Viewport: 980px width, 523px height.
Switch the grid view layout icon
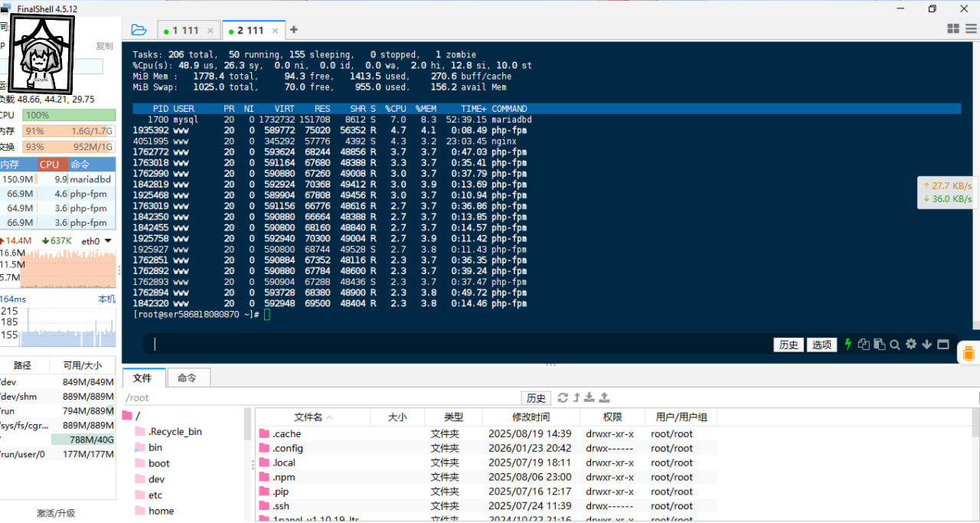coord(953,29)
